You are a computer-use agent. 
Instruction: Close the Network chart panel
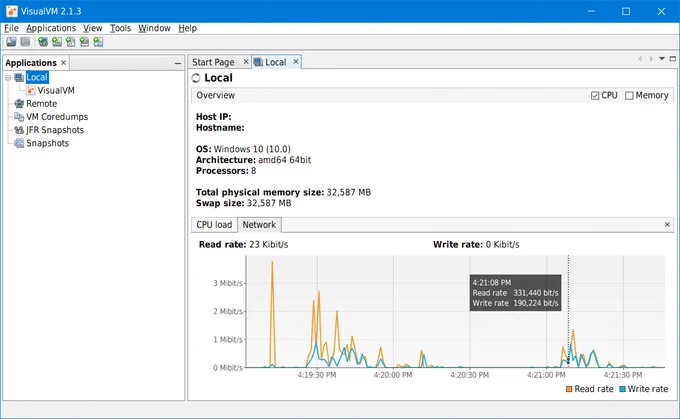coord(667,225)
